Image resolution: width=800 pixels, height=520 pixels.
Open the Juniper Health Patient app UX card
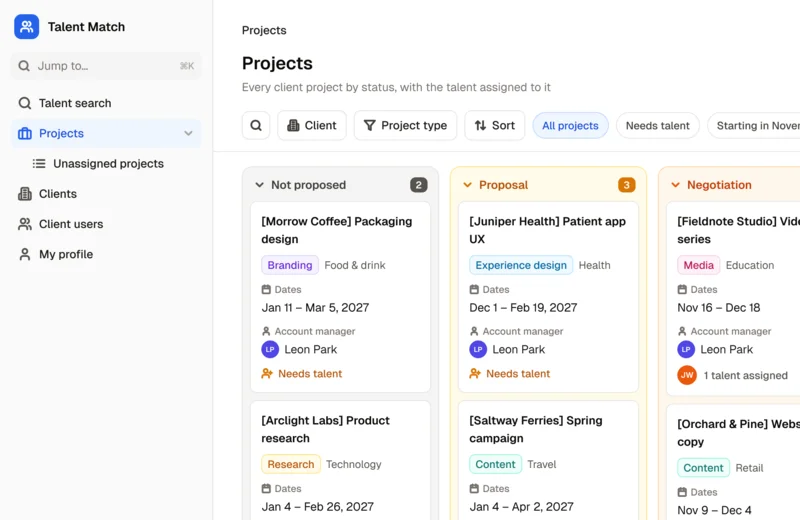click(x=548, y=297)
